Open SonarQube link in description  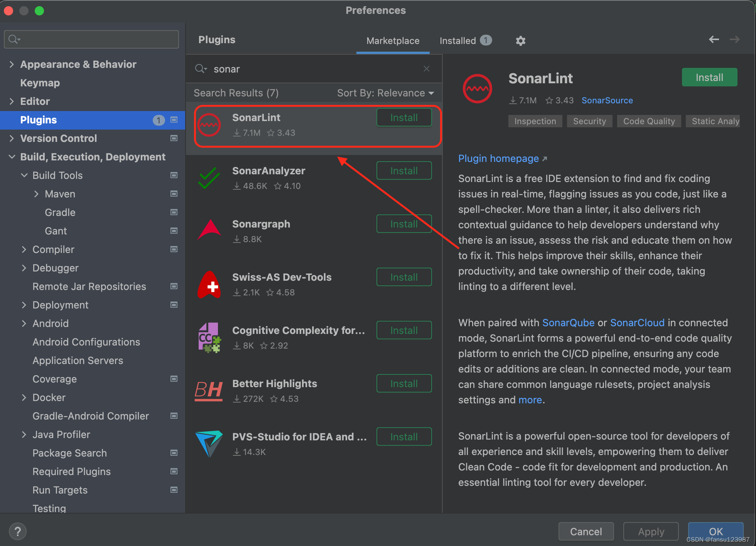[x=568, y=323]
